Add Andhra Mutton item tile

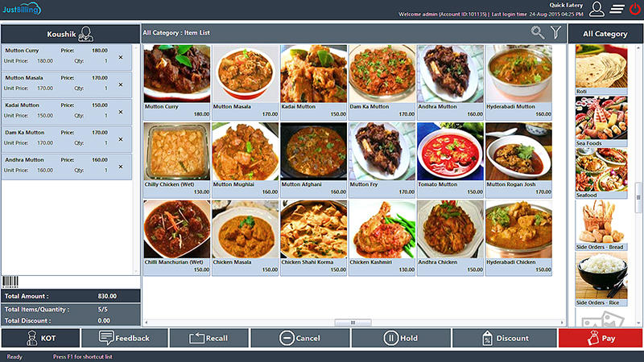[x=450, y=82]
